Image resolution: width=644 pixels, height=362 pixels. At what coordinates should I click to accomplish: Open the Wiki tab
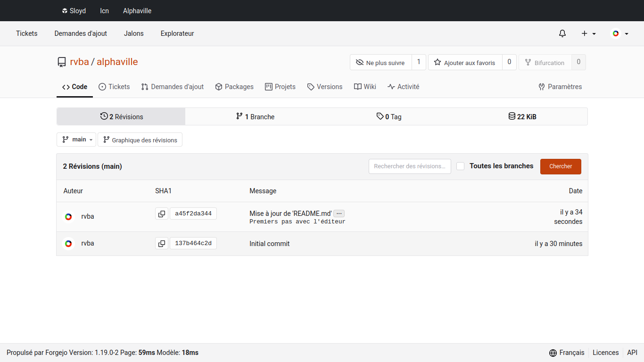(x=365, y=87)
